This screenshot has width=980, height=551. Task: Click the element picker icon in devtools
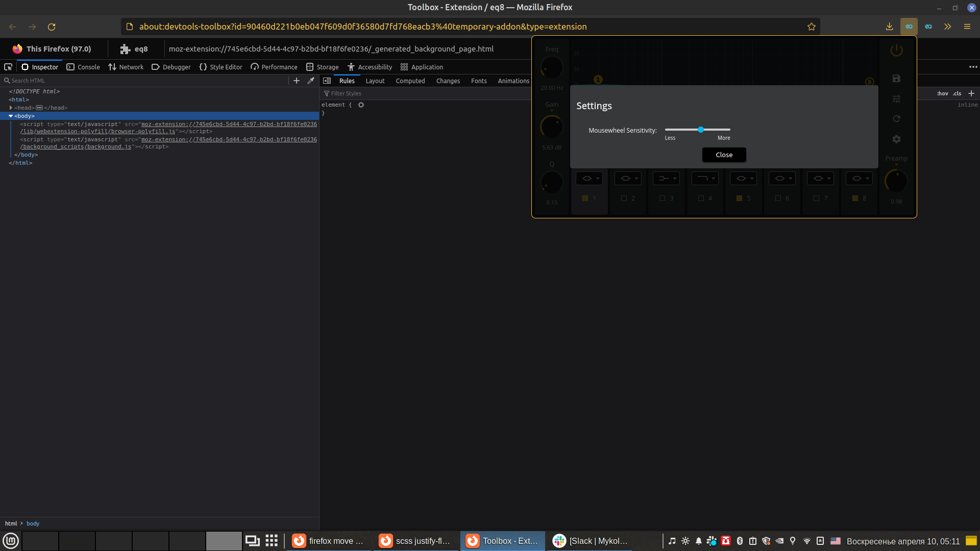coord(8,67)
